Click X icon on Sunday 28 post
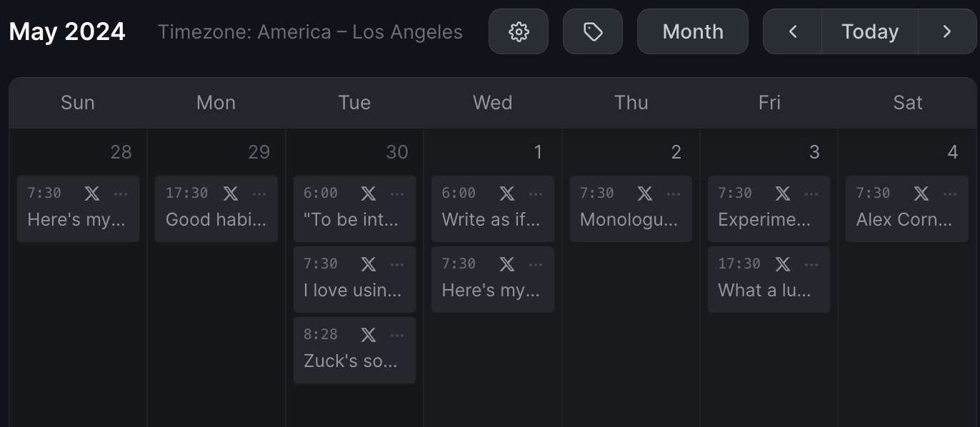 pyautogui.click(x=92, y=193)
